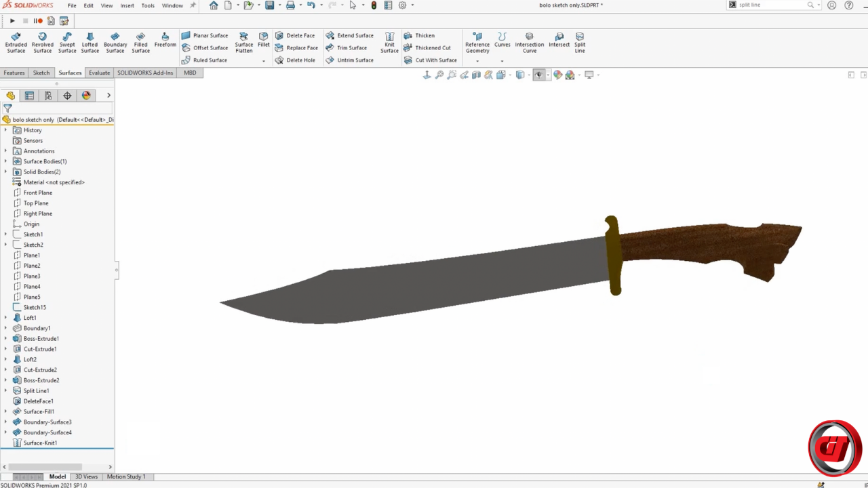Select the Split Line tool
The height and width of the screenshot is (488, 868).
580,42
